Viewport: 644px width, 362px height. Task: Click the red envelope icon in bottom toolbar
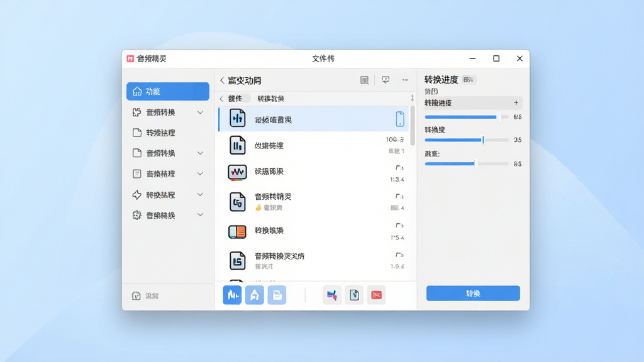tap(376, 295)
